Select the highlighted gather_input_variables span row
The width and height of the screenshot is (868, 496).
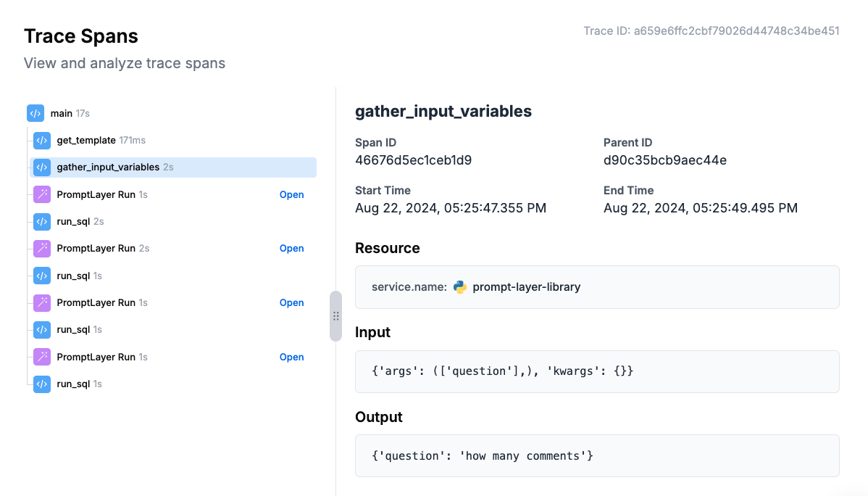click(x=173, y=168)
